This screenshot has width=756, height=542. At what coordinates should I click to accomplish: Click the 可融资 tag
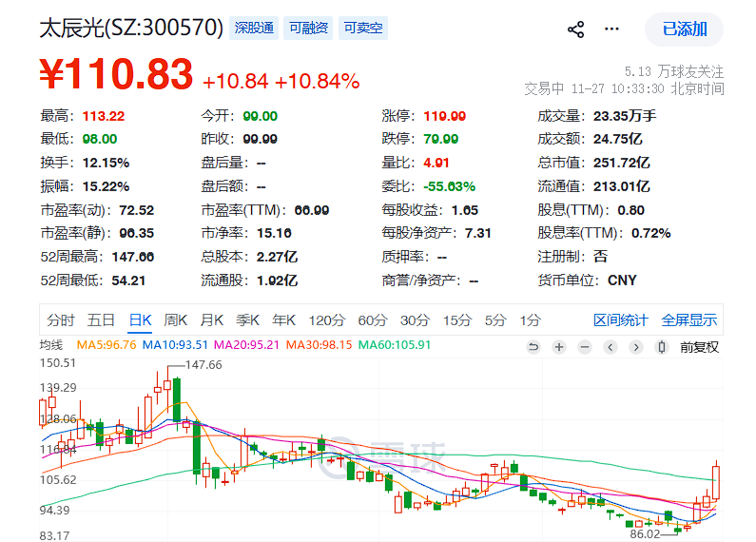coord(308,28)
